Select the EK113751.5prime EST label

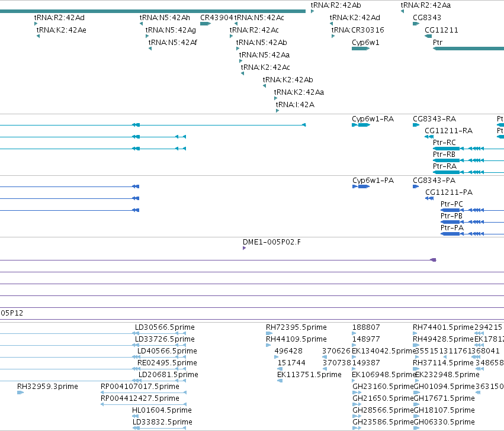click(309, 375)
